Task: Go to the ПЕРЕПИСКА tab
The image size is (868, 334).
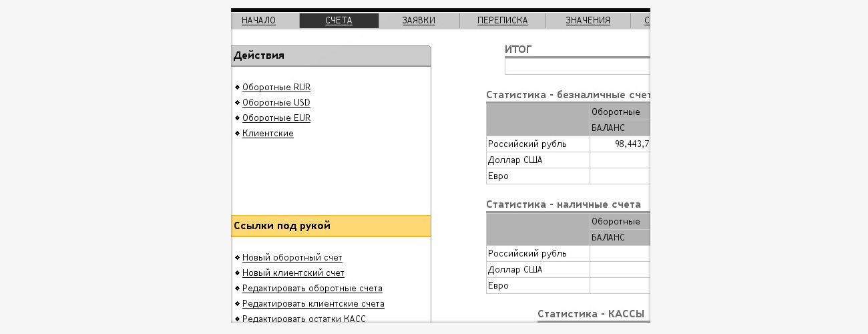Action: (x=502, y=21)
